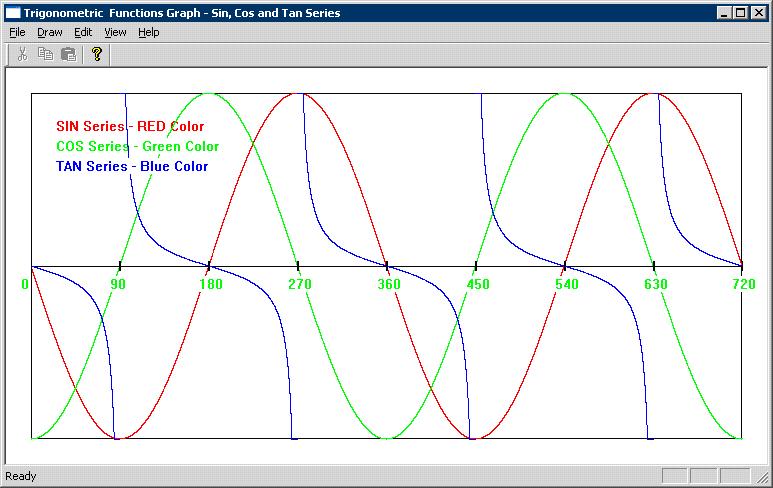Screen dimensions: 773x488
Task: Click the SIN Series red legend text
Action: click(130, 127)
